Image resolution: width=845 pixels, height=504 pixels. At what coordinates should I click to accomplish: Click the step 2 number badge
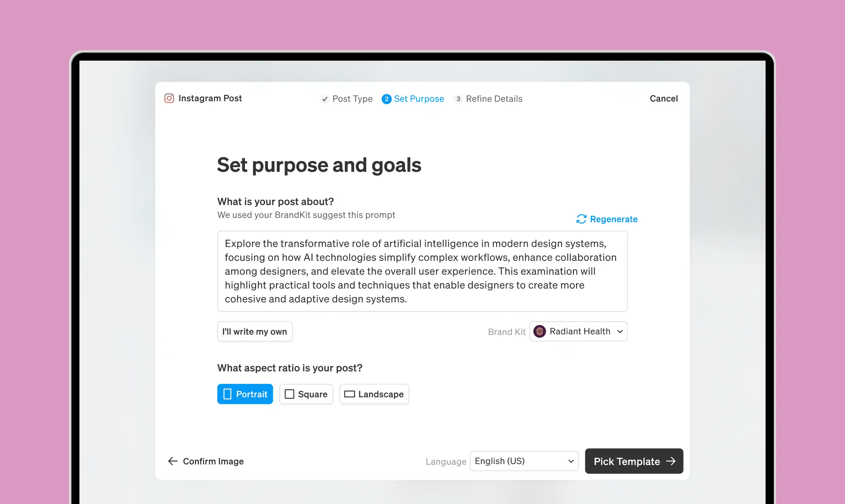click(x=386, y=99)
